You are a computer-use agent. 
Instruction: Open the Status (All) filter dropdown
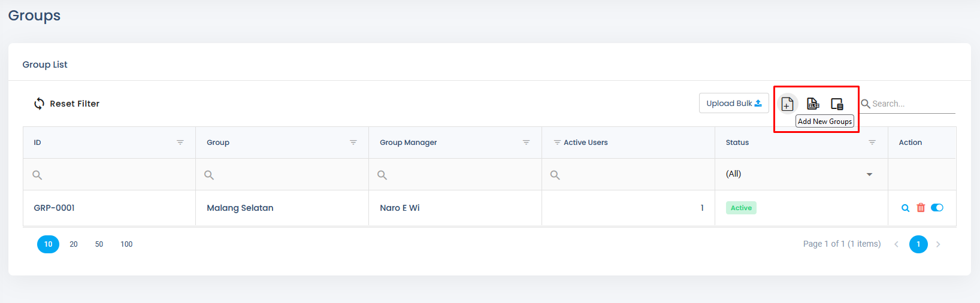[x=801, y=174]
